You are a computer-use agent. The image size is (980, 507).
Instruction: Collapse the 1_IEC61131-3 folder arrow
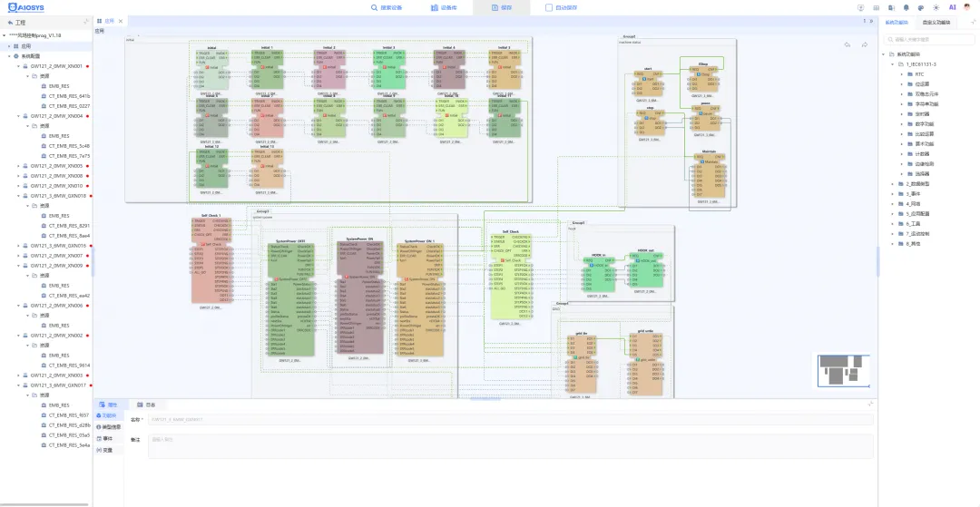click(893, 64)
